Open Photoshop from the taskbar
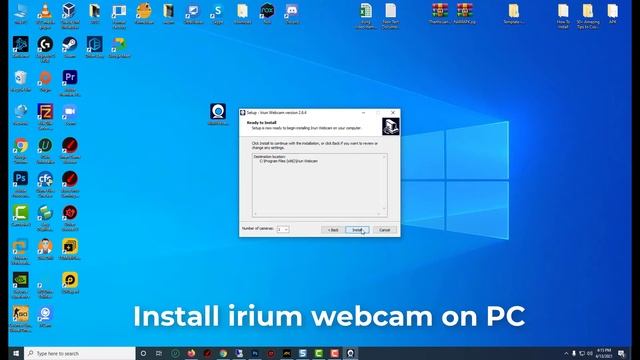The width and height of the screenshot is (640, 360). (255, 353)
